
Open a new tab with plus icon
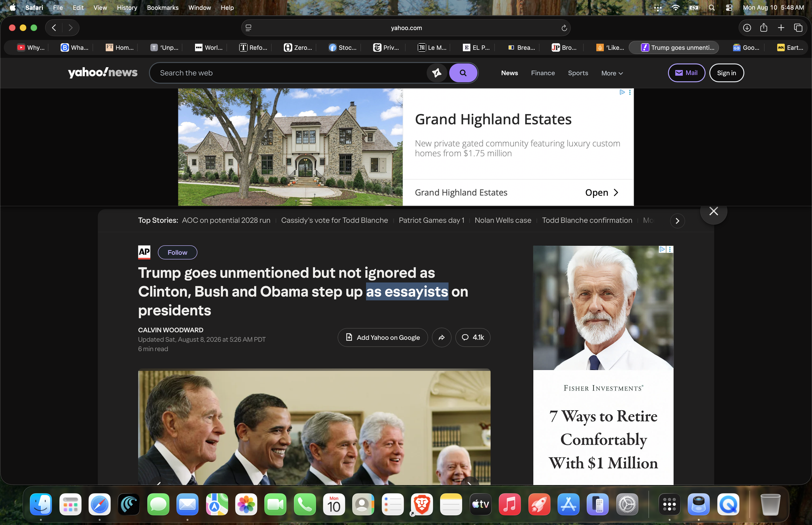[x=781, y=28]
